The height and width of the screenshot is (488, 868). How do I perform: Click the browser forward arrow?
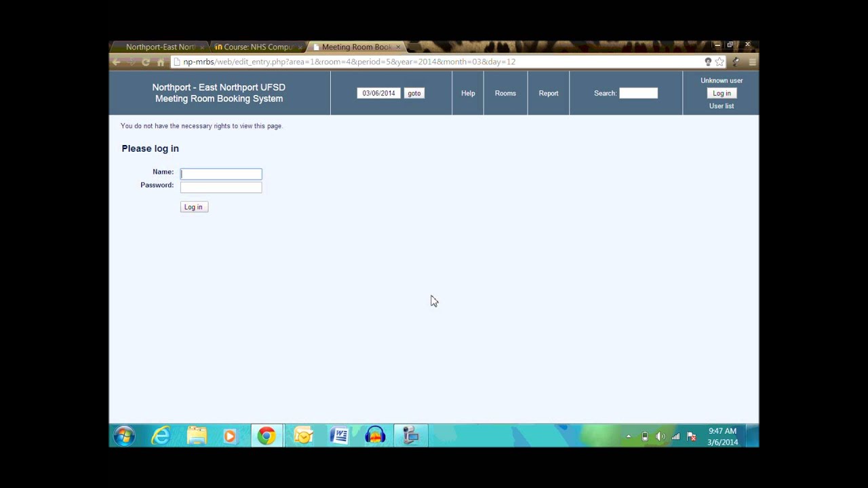pyautogui.click(x=131, y=62)
